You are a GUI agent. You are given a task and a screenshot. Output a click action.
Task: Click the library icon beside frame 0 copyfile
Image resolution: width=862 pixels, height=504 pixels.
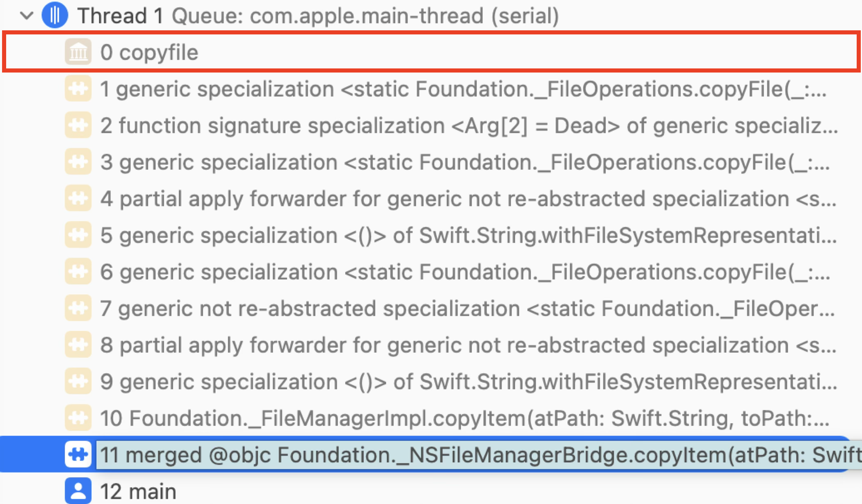[78, 52]
